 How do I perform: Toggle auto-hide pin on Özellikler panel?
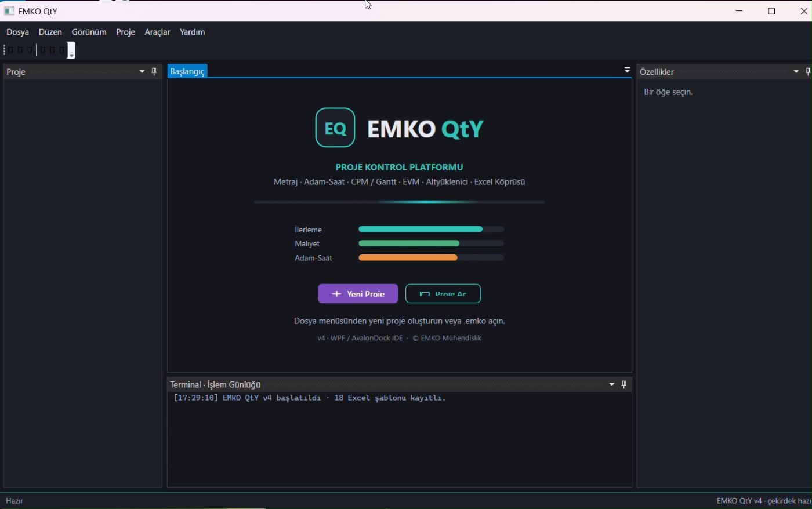[808, 71]
